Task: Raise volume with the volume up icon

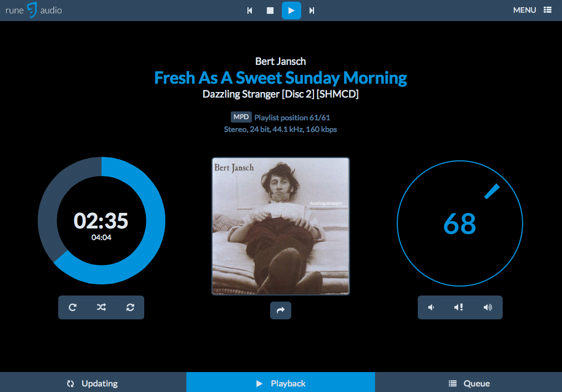Action: [x=488, y=307]
